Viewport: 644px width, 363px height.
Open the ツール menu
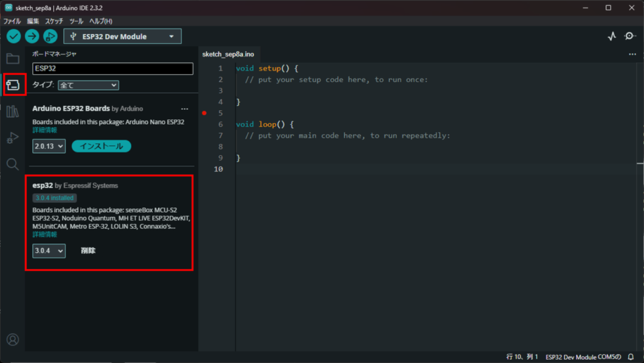pos(77,21)
